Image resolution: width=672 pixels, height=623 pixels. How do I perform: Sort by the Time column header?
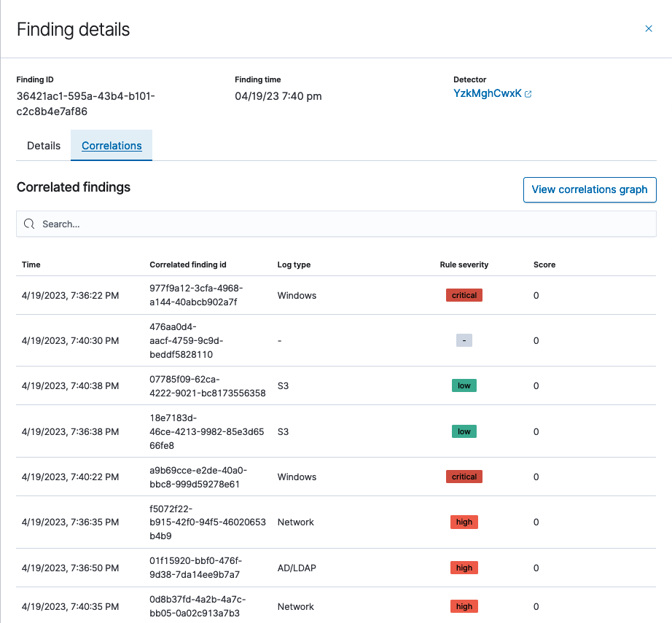(31, 265)
